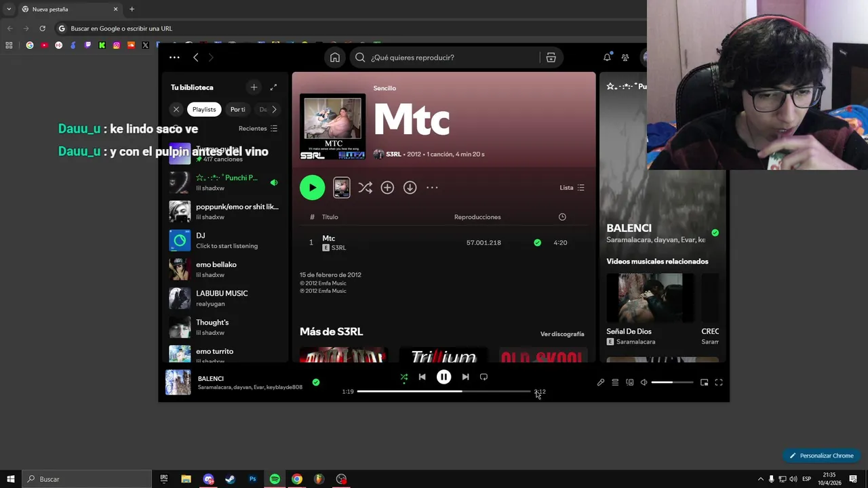This screenshot has height=488, width=868.
Task: Open the Instagram bookmark
Action: click(117, 45)
